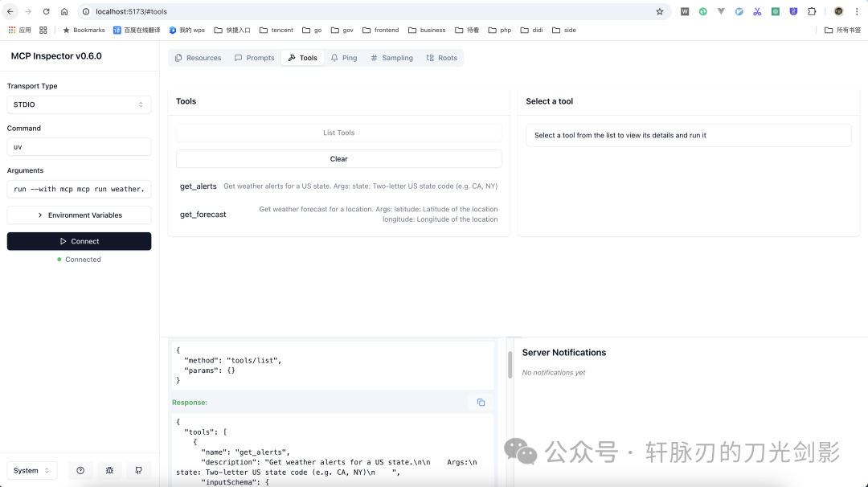Expand the Environment Variables section
This screenshot has width=868, height=487.
pyautogui.click(x=79, y=215)
